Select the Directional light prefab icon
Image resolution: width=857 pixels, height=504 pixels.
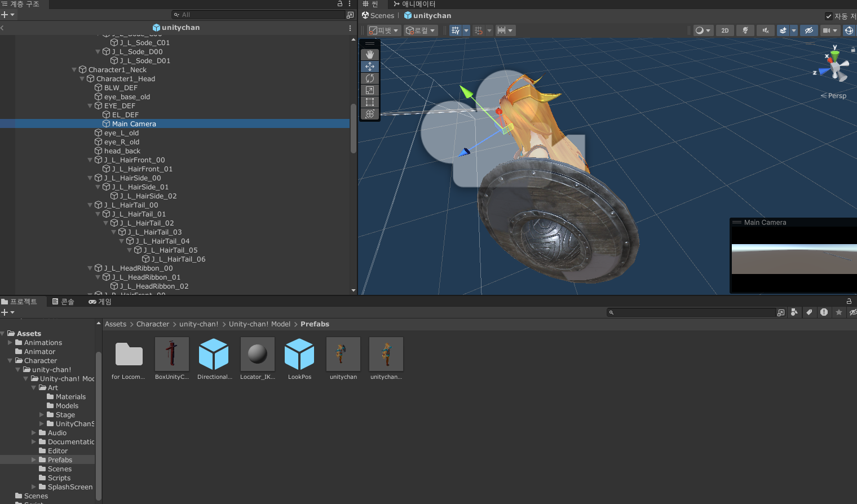click(x=214, y=354)
